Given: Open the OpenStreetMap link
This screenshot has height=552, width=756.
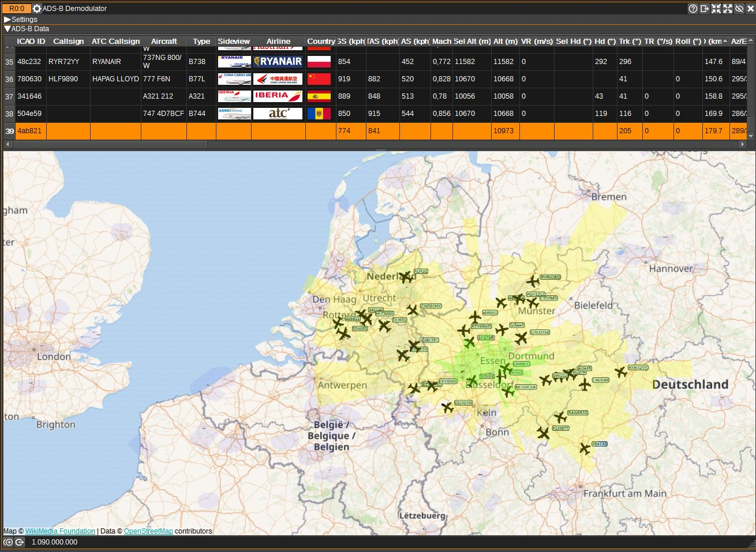Looking at the screenshot, I should pyautogui.click(x=148, y=531).
